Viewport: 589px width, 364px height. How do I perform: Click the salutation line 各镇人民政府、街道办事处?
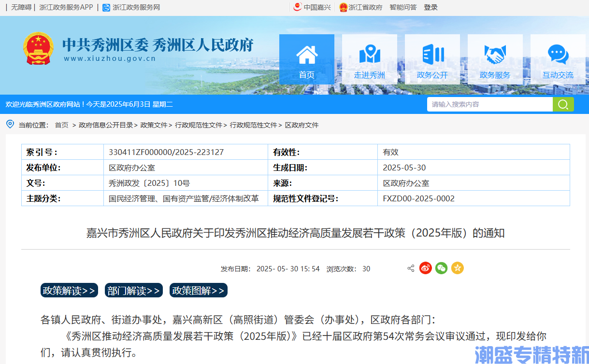[x=238, y=320]
